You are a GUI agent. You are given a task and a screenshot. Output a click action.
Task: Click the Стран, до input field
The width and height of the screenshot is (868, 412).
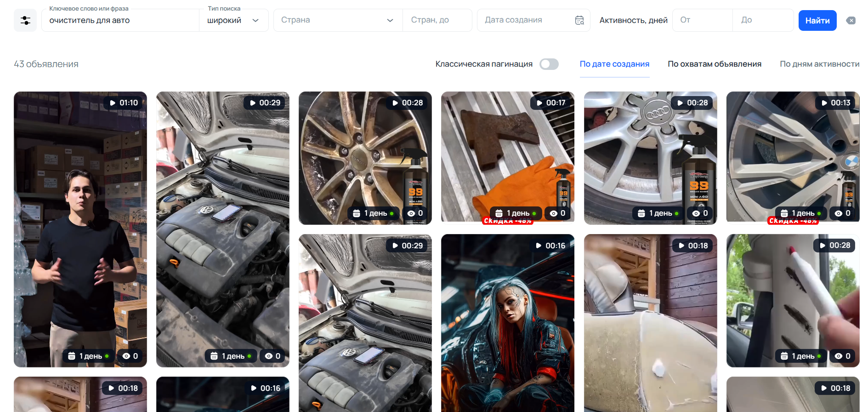(x=437, y=20)
